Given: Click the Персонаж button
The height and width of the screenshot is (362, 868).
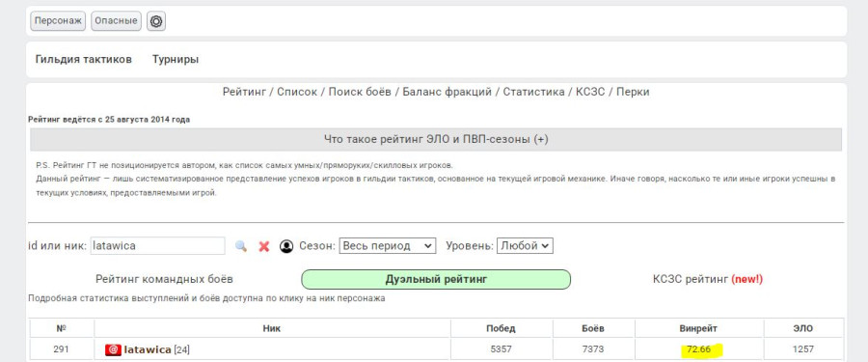Looking at the screenshot, I should (58, 21).
